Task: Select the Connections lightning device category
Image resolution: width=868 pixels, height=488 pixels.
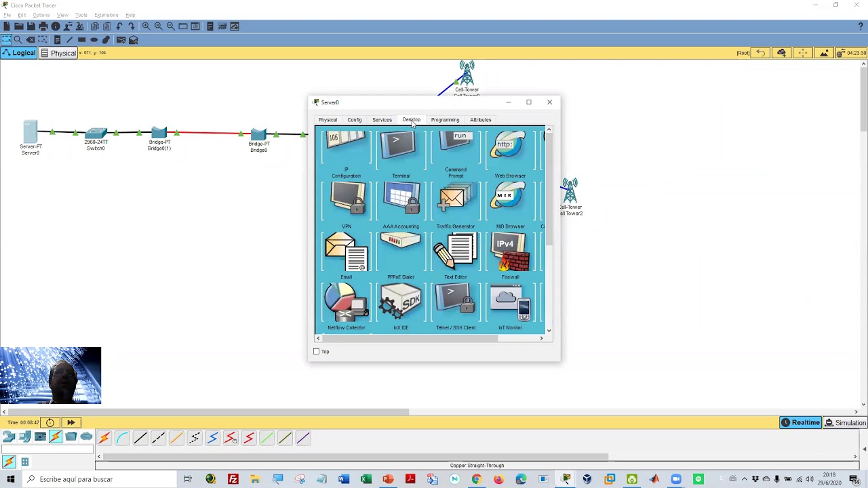Action: click(56, 436)
